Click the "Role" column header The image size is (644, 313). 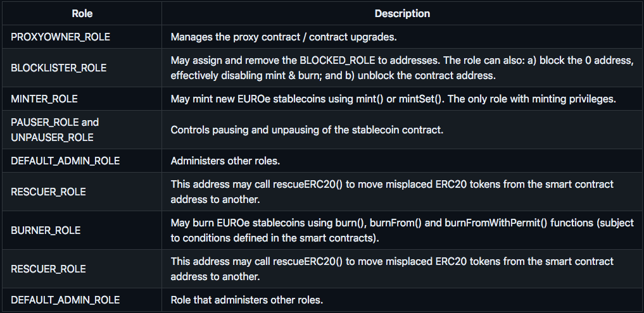click(x=82, y=13)
